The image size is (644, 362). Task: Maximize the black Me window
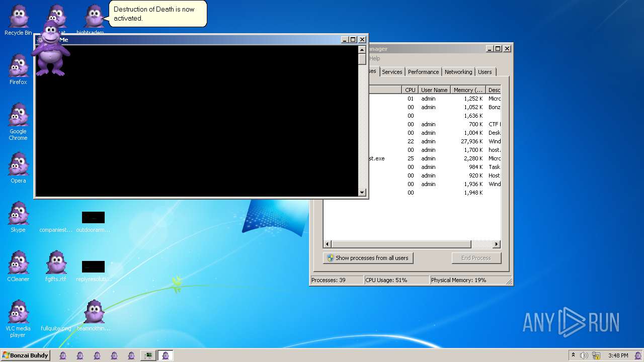353,40
